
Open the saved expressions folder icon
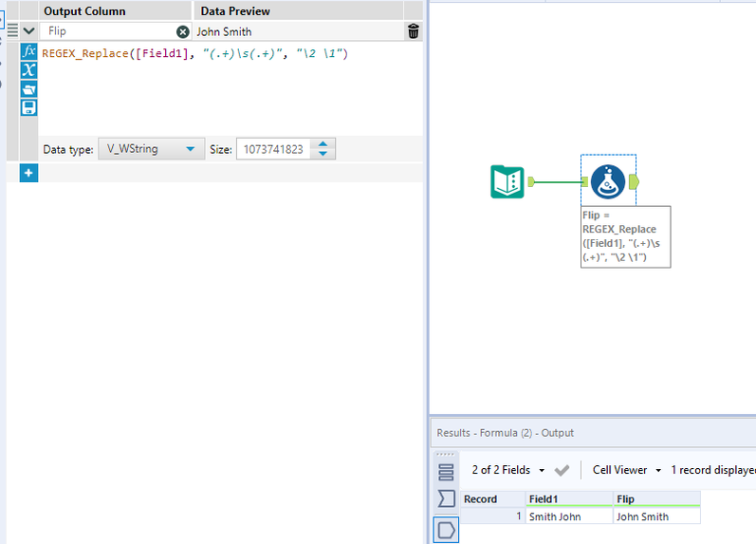point(28,89)
